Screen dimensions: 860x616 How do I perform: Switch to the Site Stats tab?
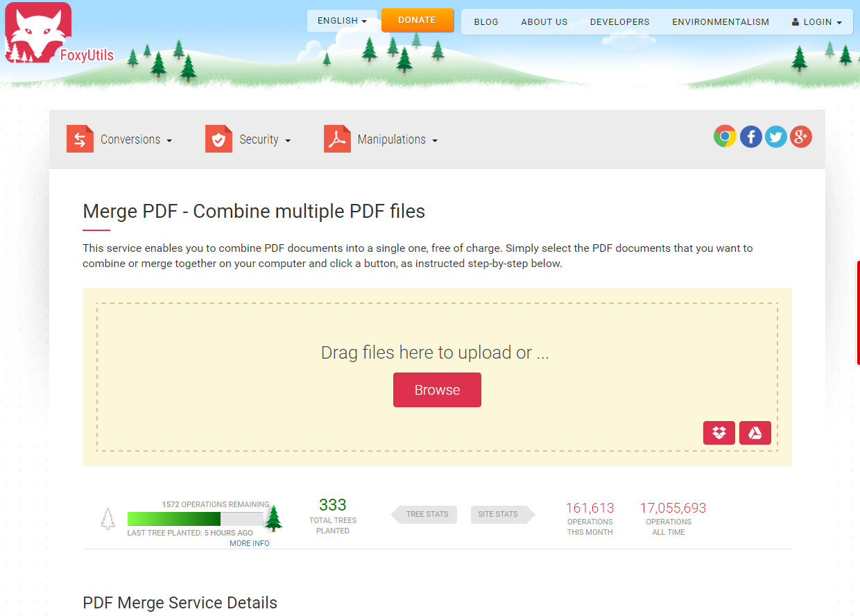[498, 515]
